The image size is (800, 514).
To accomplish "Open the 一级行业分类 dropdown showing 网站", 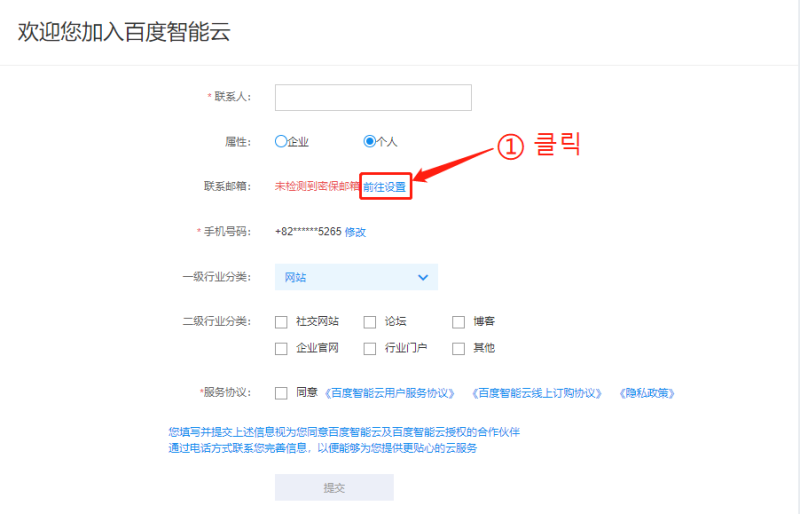I will pyautogui.click(x=356, y=277).
